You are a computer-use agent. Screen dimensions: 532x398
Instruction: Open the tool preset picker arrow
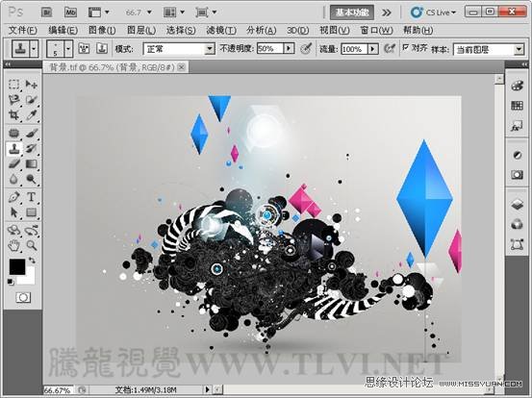click(34, 49)
